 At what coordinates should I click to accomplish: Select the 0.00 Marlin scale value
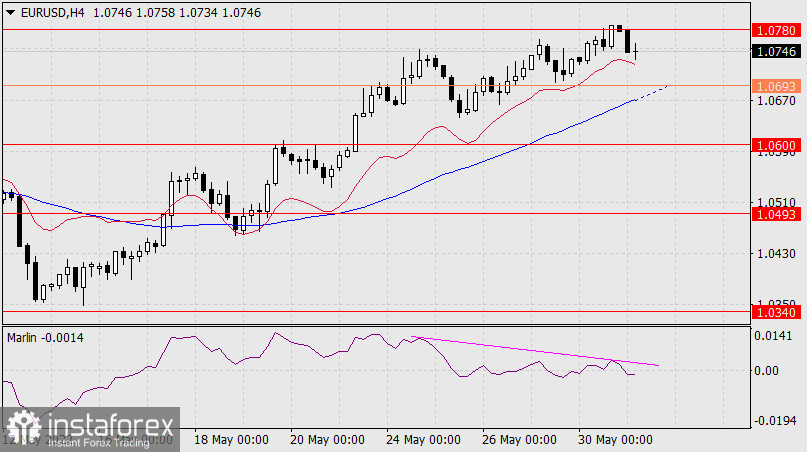pos(766,371)
